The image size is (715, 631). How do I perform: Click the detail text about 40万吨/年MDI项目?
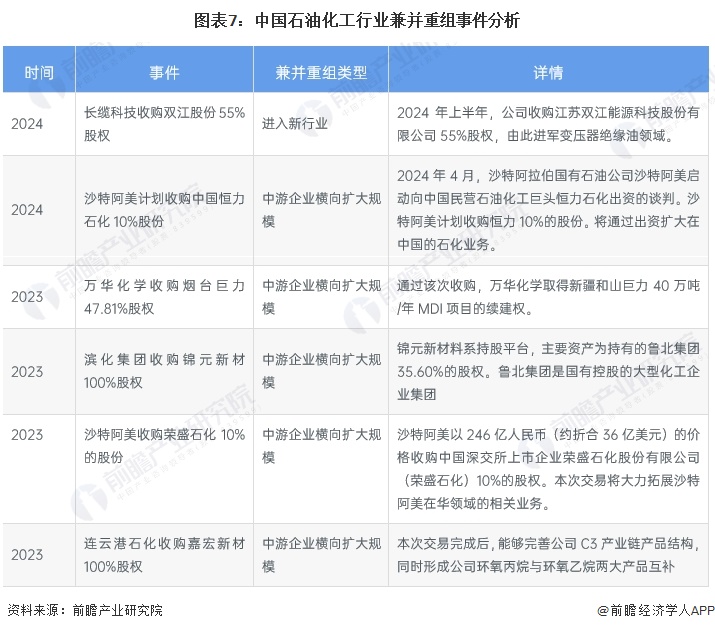(x=548, y=297)
